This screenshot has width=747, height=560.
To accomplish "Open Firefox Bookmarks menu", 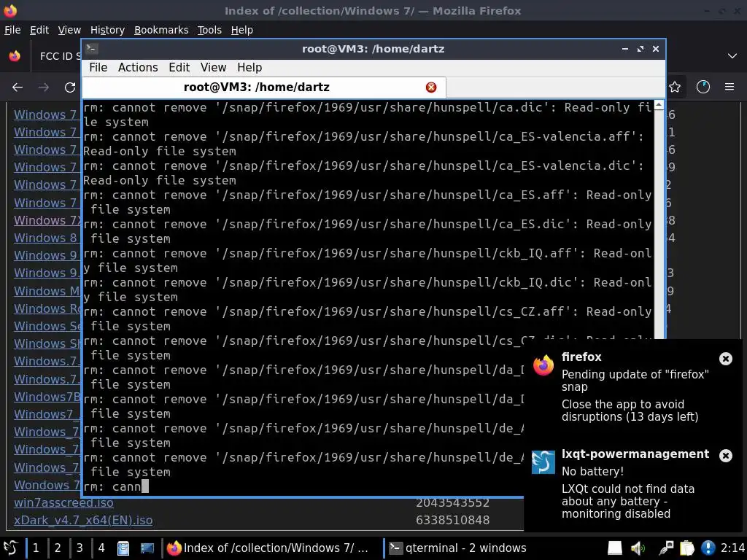I will (x=161, y=30).
